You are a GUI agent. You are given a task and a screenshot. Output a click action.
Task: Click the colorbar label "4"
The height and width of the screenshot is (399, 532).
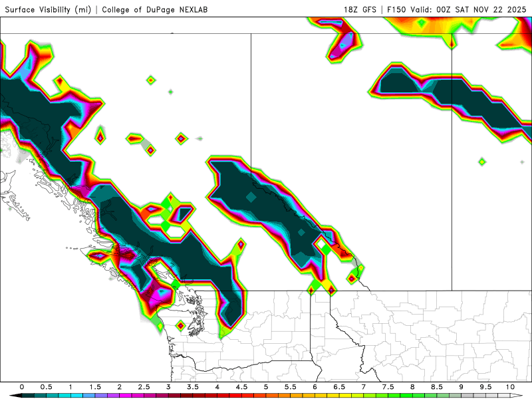[217, 387]
